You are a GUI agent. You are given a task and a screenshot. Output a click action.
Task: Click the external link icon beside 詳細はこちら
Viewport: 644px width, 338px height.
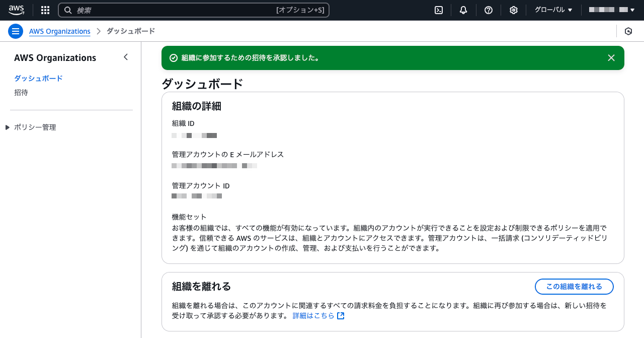pyautogui.click(x=341, y=316)
